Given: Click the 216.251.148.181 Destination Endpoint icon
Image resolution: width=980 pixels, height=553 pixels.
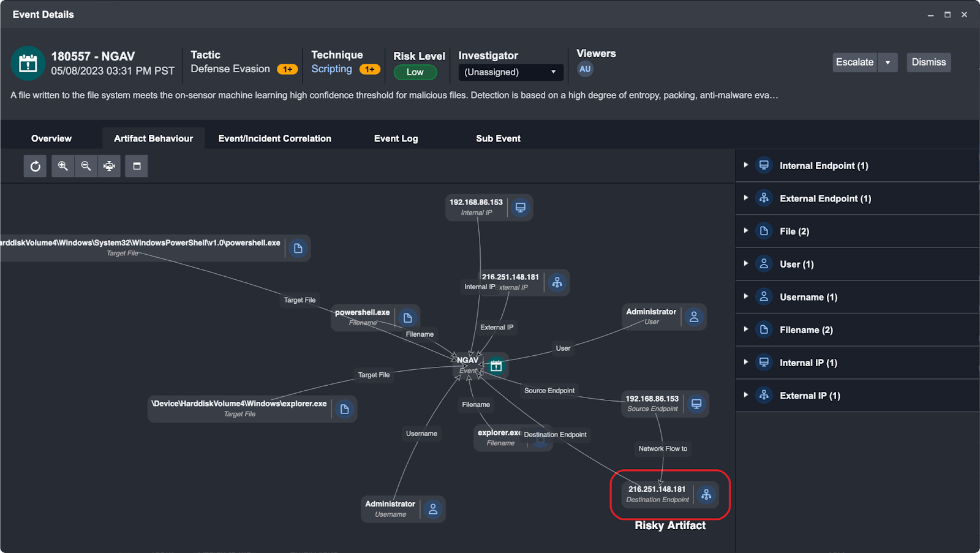Looking at the screenshot, I should pos(706,495).
